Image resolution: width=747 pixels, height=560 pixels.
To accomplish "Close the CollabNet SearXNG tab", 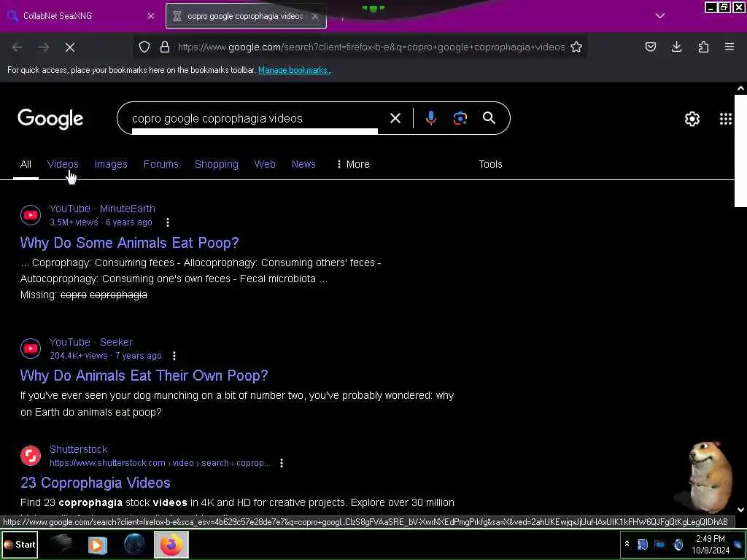I will (150, 16).
